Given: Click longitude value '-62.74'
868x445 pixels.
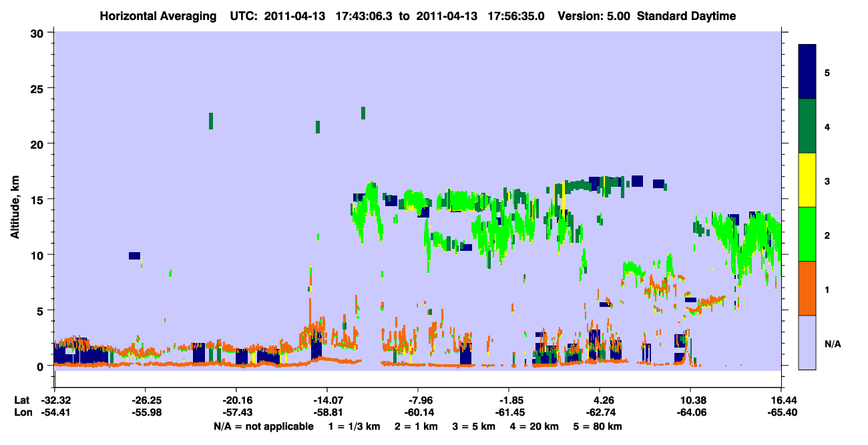Looking at the screenshot, I should point(600,412).
